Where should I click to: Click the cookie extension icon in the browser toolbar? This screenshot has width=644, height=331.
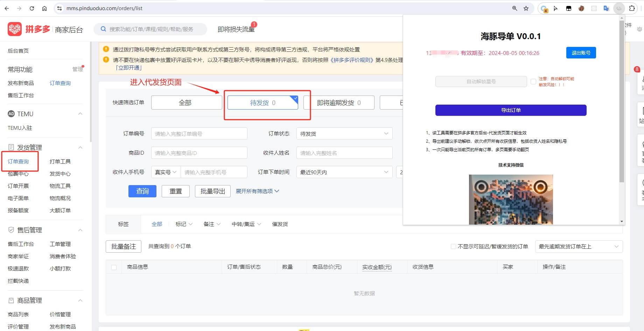581,8
